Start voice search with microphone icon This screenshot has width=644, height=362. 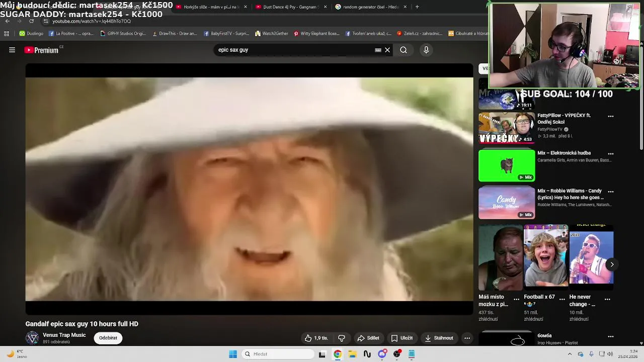coord(426,50)
